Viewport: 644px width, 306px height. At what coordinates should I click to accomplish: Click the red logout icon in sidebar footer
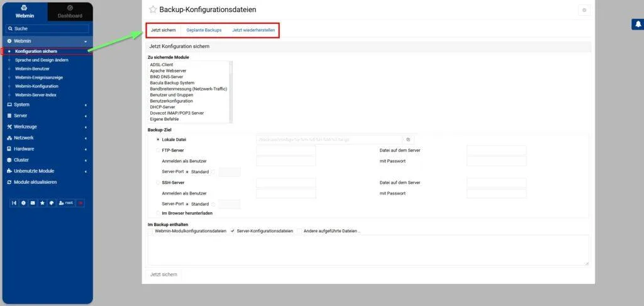tap(80, 203)
